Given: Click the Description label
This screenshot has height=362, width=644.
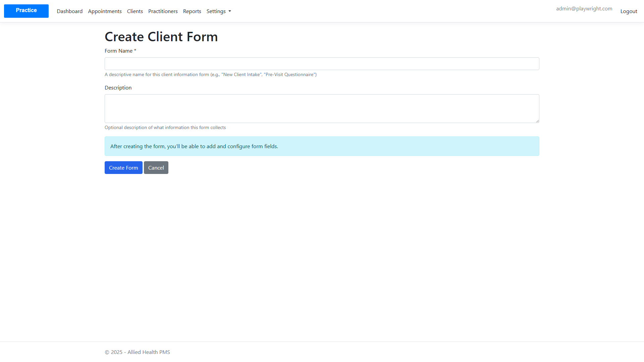Looking at the screenshot, I should [x=118, y=88].
